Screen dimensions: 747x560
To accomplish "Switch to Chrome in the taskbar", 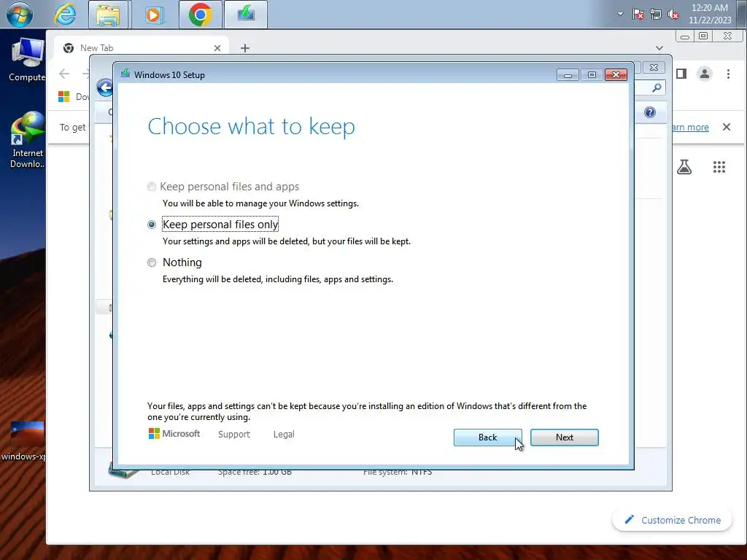I will 200,15.
